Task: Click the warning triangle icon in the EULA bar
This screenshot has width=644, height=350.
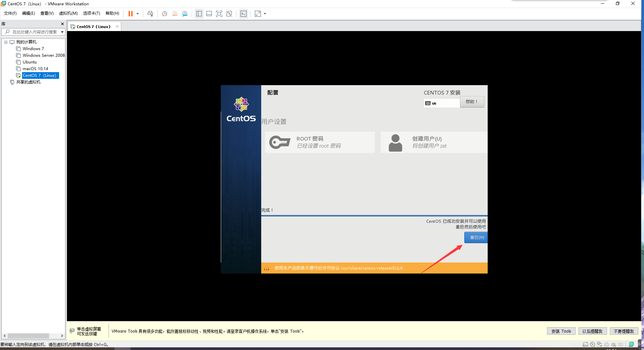Action: (x=267, y=268)
